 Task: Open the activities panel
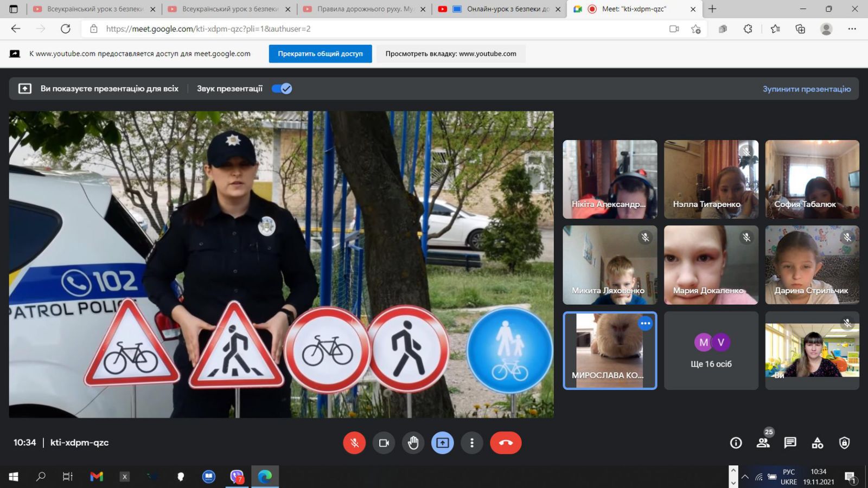point(817,443)
